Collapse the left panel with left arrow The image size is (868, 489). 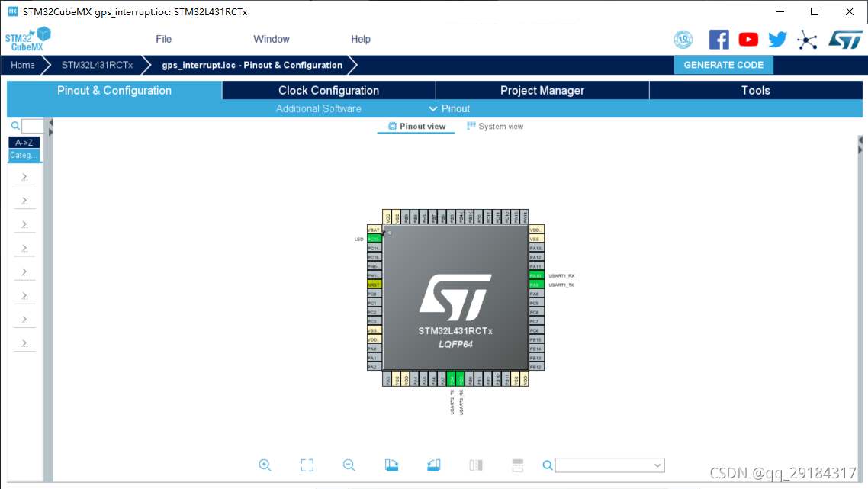51,123
